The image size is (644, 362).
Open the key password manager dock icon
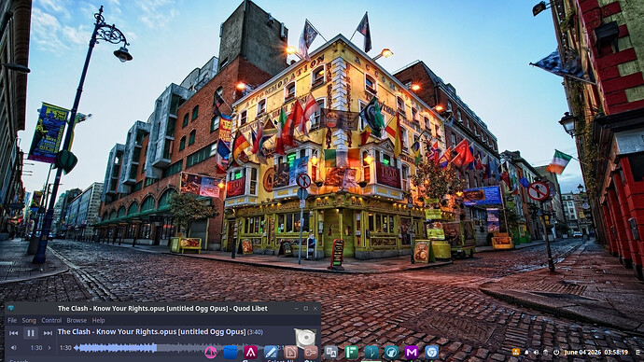pos(311,352)
